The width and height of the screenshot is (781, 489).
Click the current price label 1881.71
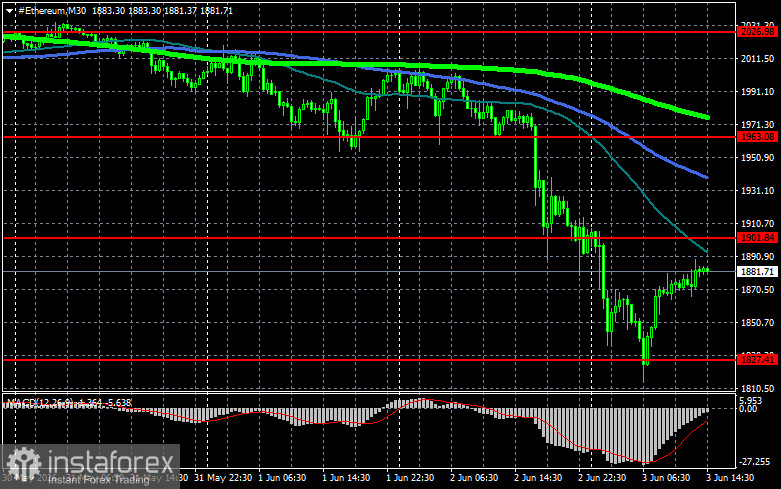(758, 271)
